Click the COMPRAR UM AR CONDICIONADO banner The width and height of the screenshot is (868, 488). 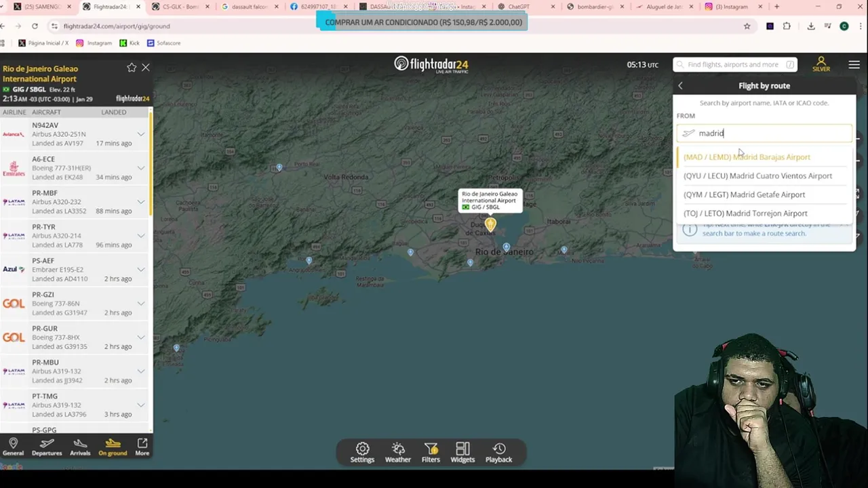423,22
